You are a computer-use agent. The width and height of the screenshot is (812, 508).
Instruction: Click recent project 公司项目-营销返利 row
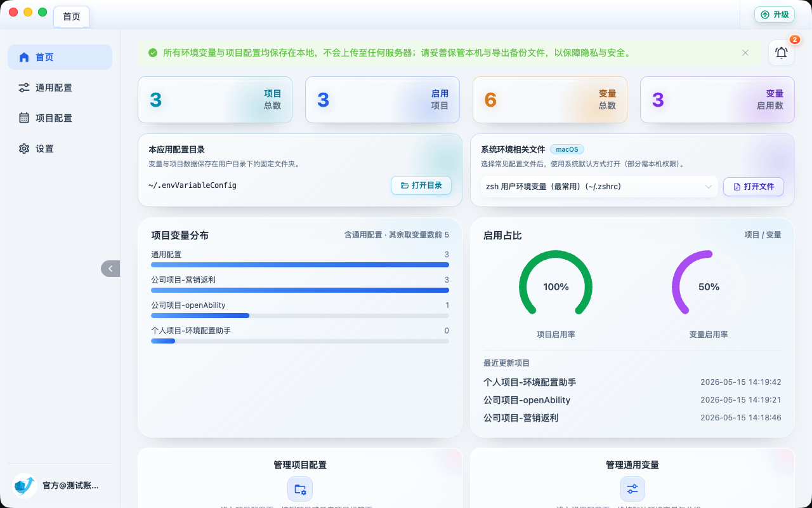(x=632, y=418)
